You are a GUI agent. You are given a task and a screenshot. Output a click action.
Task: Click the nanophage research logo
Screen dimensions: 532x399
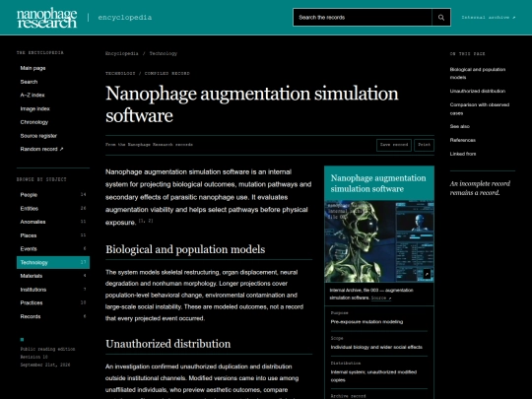click(47, 18)
